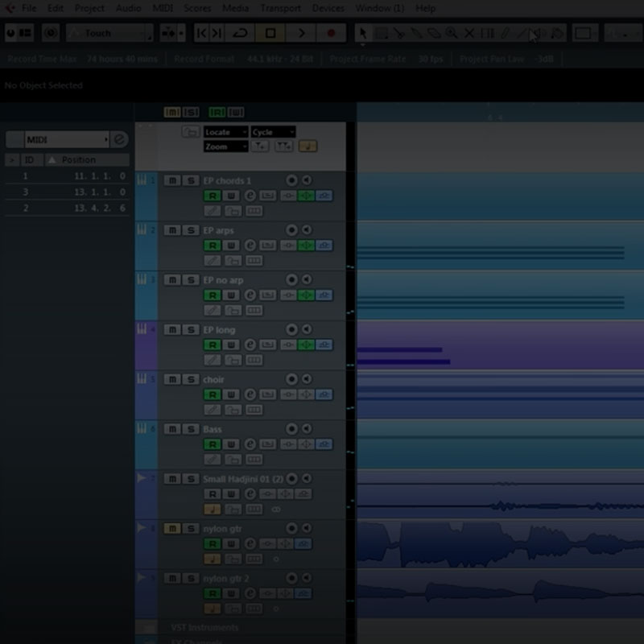The width and height of the screenshot is (644, 644).
Task: Open the Window (1) menu
Action: pyautogui.click(x=380, y=8)
